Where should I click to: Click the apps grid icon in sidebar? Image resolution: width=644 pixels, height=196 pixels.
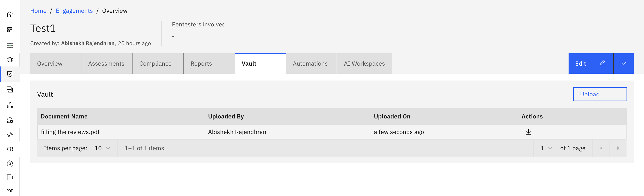[10, 45]
